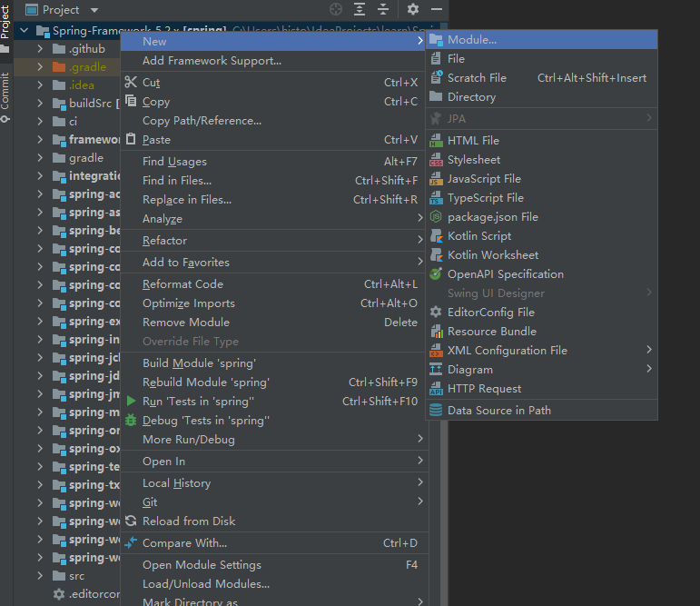Click the green Run triangle icon

(131, 401)
